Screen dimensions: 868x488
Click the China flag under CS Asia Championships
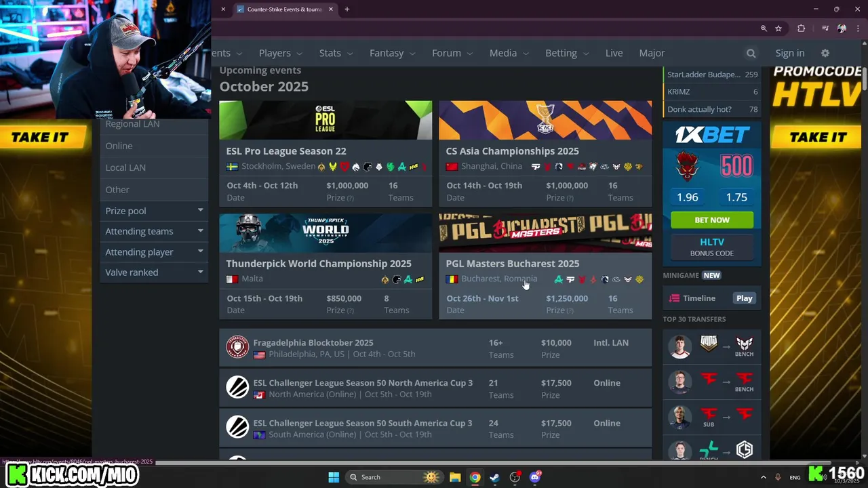click(x=452, y=167)
